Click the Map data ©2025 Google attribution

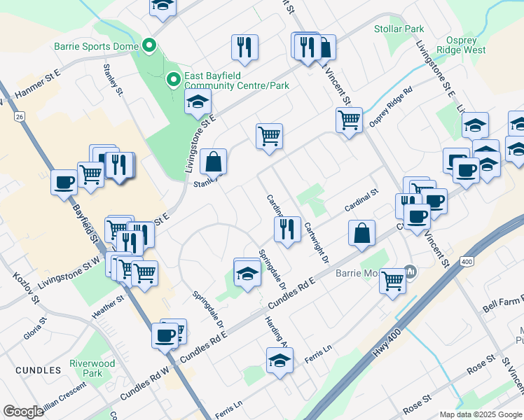[x=481, y=414]
